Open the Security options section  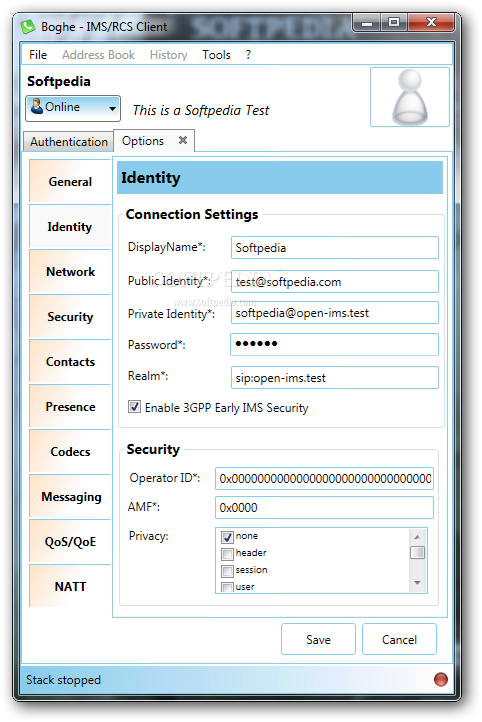click(70, 316)
